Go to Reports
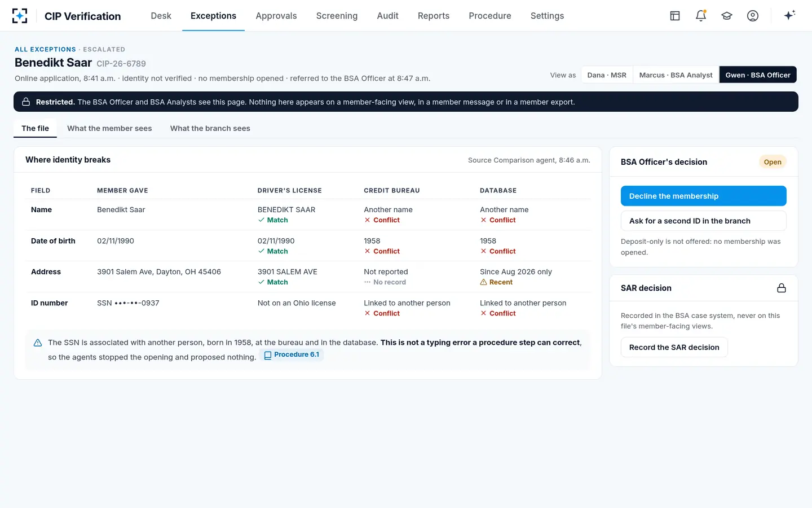The image size is (812, 508). pyautogui.click(x=434, y=16)
